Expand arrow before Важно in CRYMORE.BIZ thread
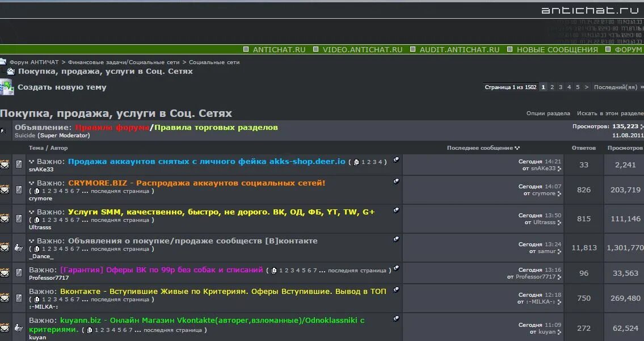 click(x=32, y=183)
